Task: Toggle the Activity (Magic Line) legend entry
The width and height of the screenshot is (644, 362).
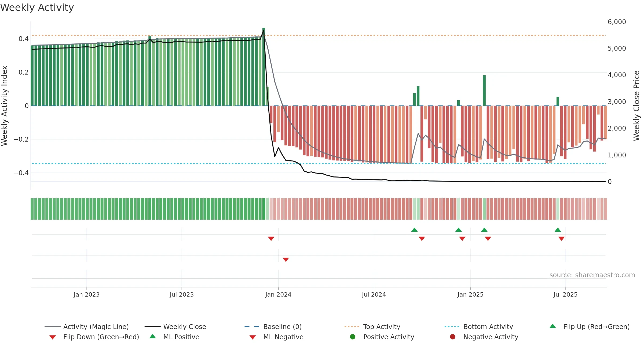Action: (x=87, y=327)
